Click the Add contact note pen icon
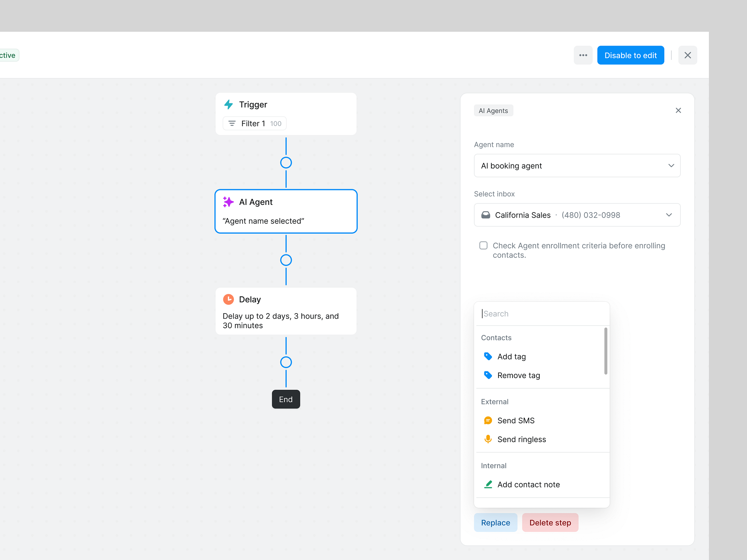The image size is (747, 560). click(488, 484)
